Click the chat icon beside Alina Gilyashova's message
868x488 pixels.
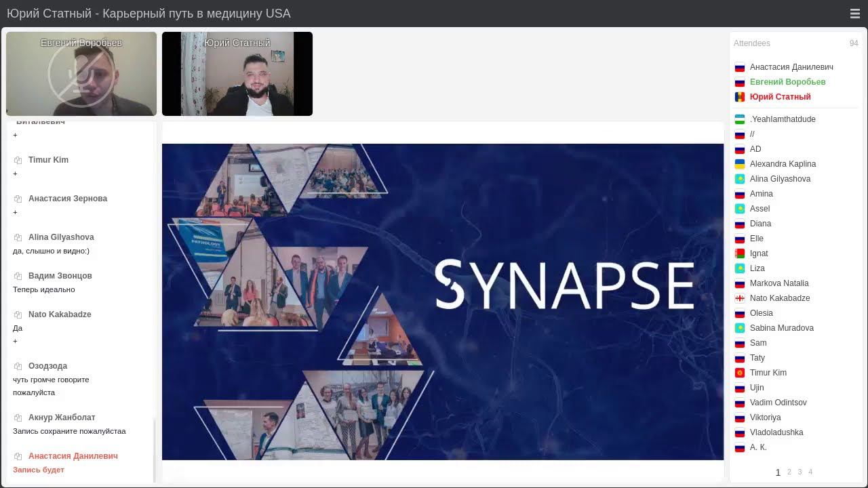point(18,238)
